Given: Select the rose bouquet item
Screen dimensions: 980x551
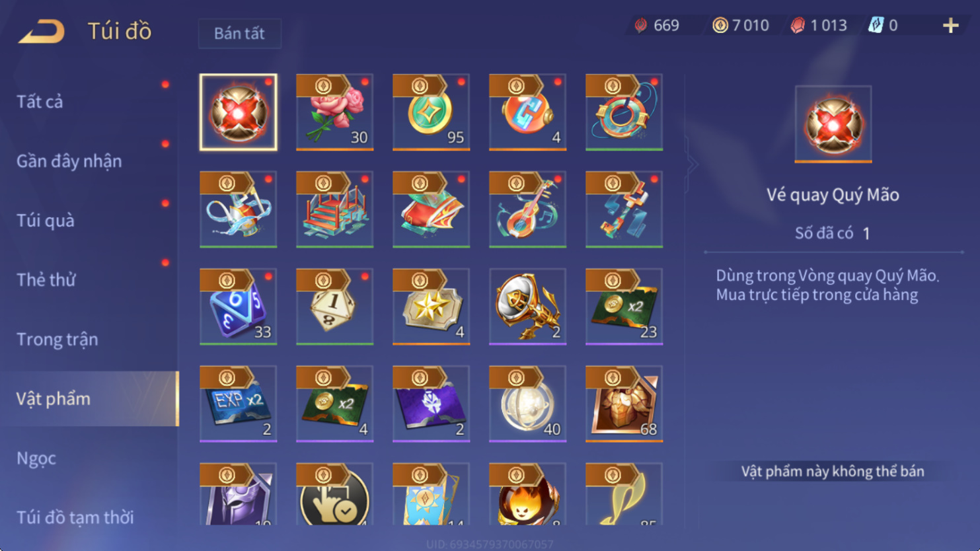Looking at the screenshot, I should click(334, 112).
